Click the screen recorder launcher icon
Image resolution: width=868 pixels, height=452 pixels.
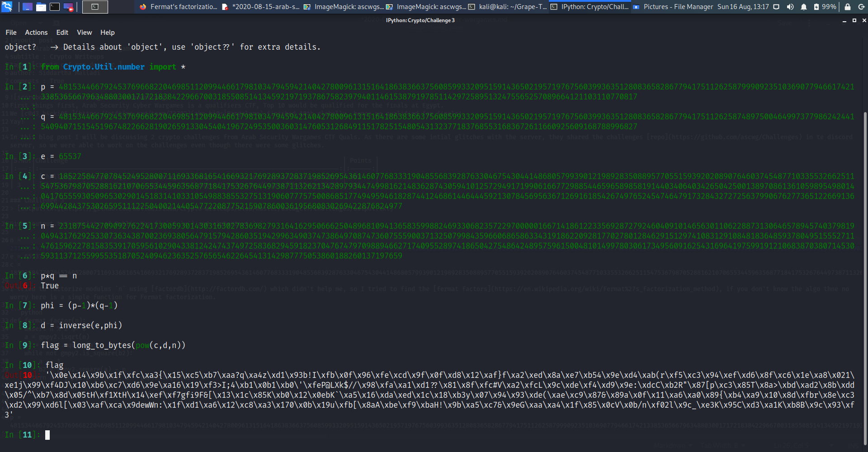click(68, 7)
